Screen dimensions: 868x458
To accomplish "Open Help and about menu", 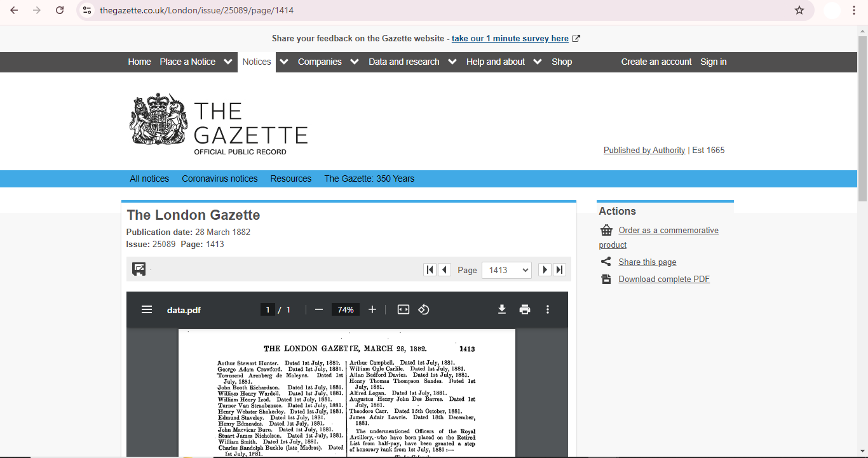I will (x=496, y=62).
